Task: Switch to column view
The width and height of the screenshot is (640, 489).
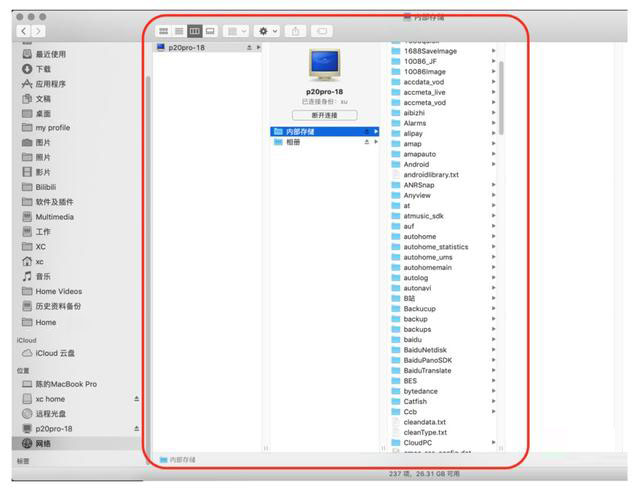Action: click(x=195, y=31)
